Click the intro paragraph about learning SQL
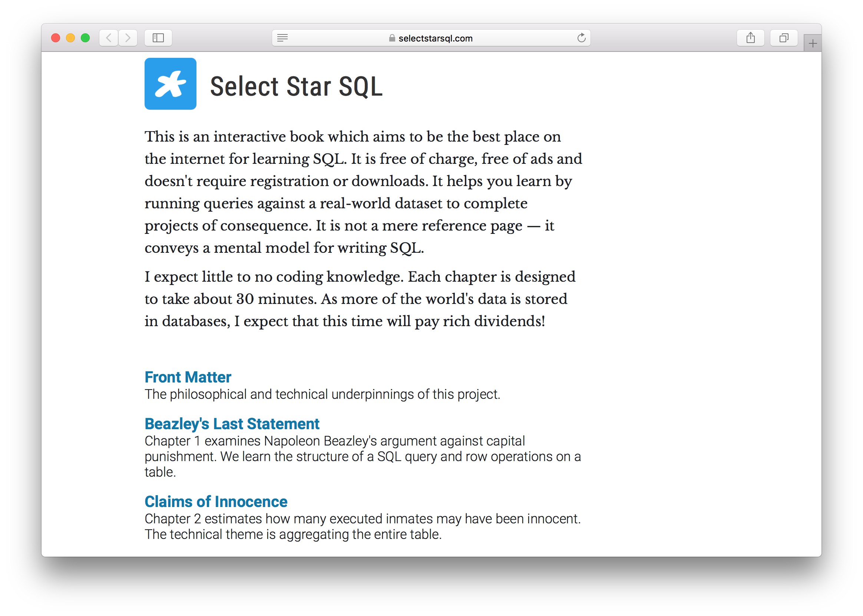This screenshot has height=616, width=863. (363, 192)
